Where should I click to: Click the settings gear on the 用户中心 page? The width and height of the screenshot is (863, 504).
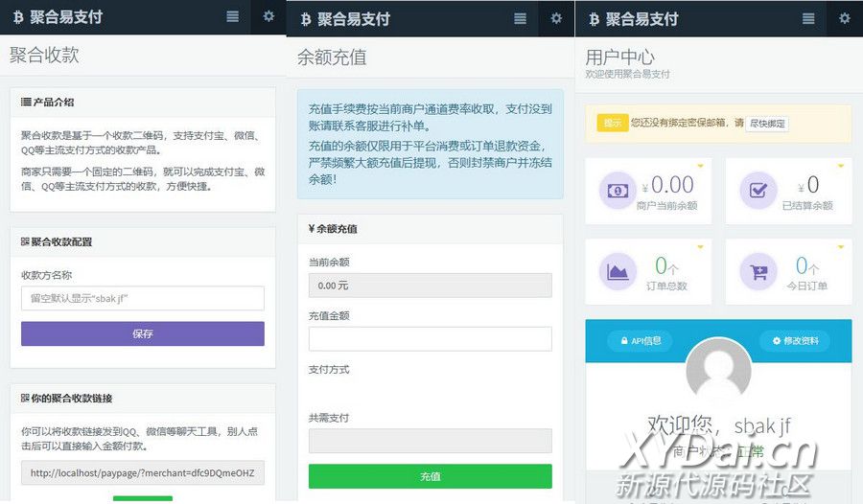(x=844, y=18)
